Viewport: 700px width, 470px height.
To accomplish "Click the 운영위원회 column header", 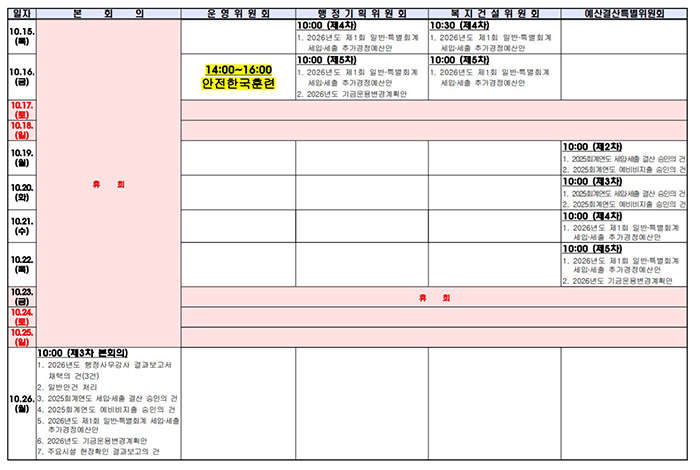I will (238, 14).
